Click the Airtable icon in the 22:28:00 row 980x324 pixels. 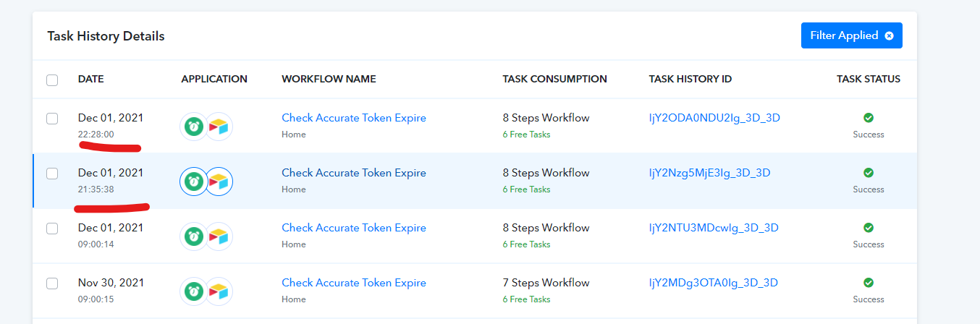click(219, 126)
